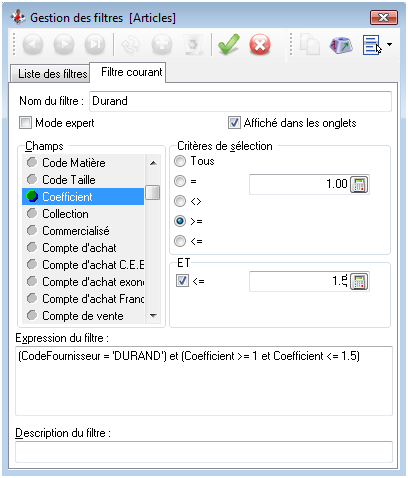Click the greyed-out add filter plus icon
Image resolution: width=408 pixels, height=478 pixels.
coord(162,44)
